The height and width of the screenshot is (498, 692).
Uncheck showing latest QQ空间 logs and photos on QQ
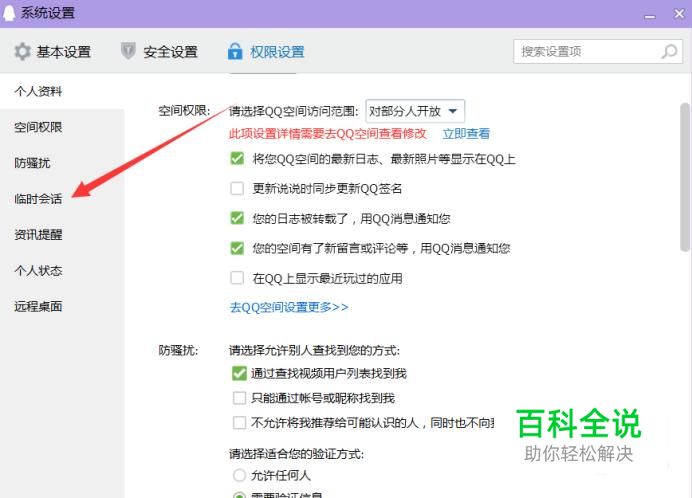(237, 158)
